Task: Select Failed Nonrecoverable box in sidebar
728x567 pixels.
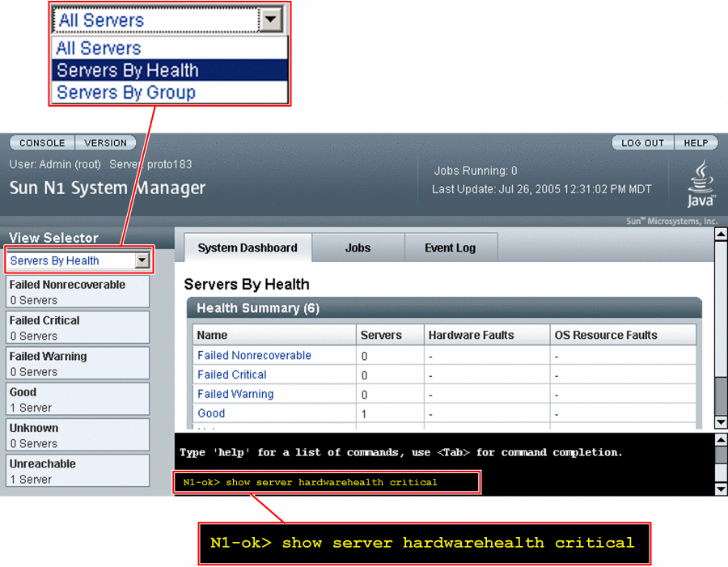Action: tap(78, 292)
